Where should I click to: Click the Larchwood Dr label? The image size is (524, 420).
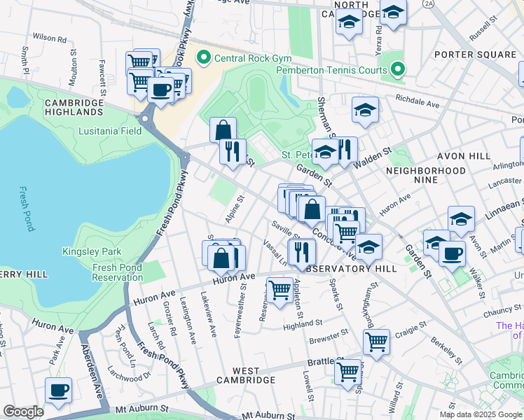point(129,373)
